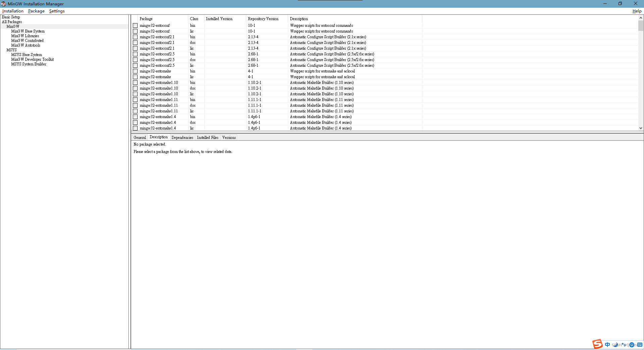Select Basic Setup in the tree
The width and height of the screenshot is (644, 350).
(11, 17)
